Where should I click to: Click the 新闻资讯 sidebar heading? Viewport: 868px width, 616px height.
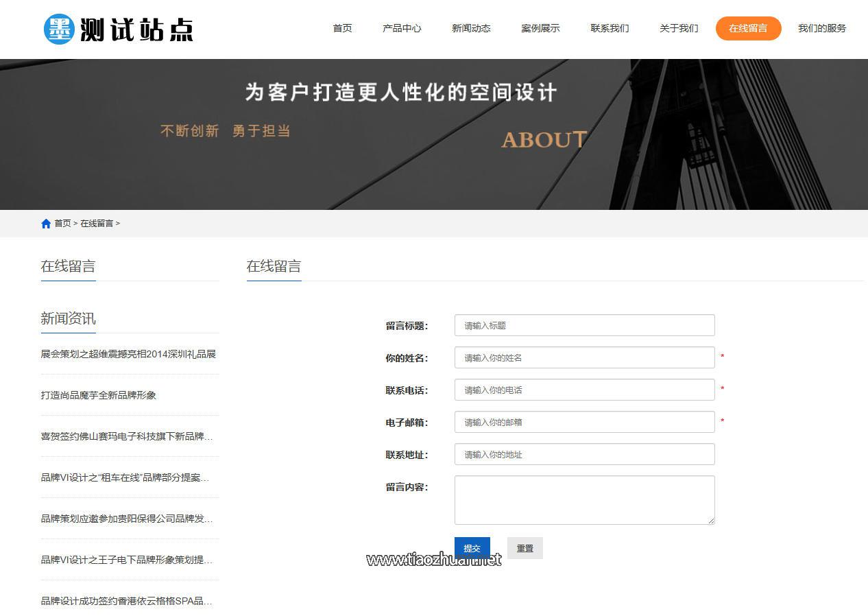click(68, 318)
